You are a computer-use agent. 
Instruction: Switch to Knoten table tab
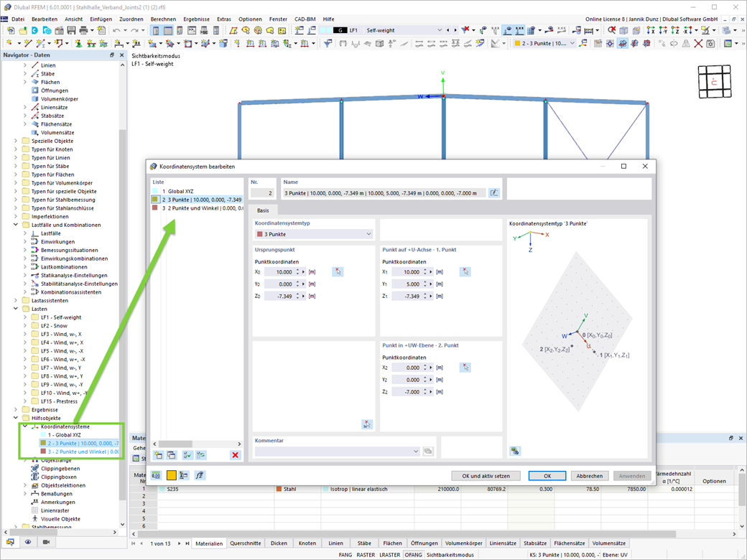307,543
